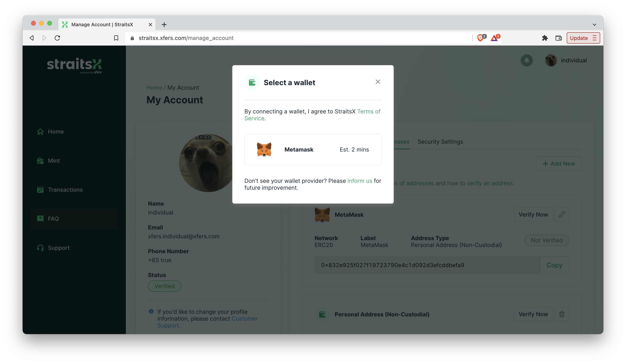Click the edit pencil icon next to MetaMask address
This screenshot has width=626, height=364.
pyautogui.click(x=561, y=214)
